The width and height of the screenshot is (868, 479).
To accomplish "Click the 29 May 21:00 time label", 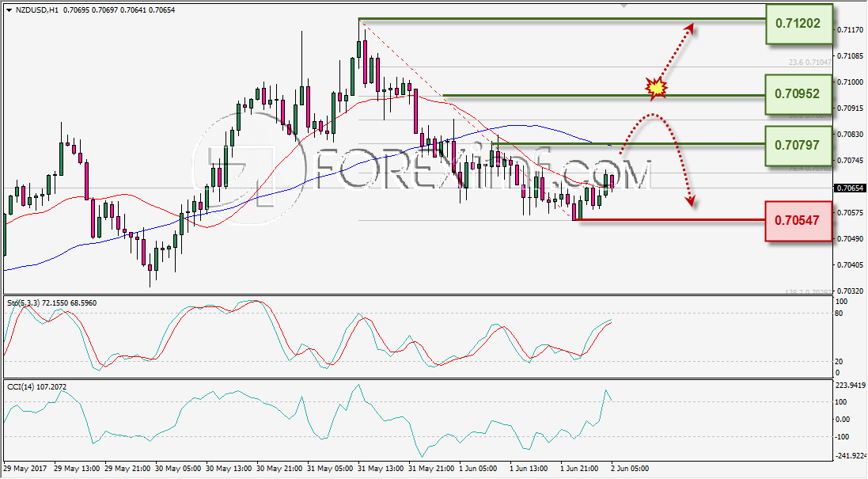I will pyautogui.click(x=127, y=469).
